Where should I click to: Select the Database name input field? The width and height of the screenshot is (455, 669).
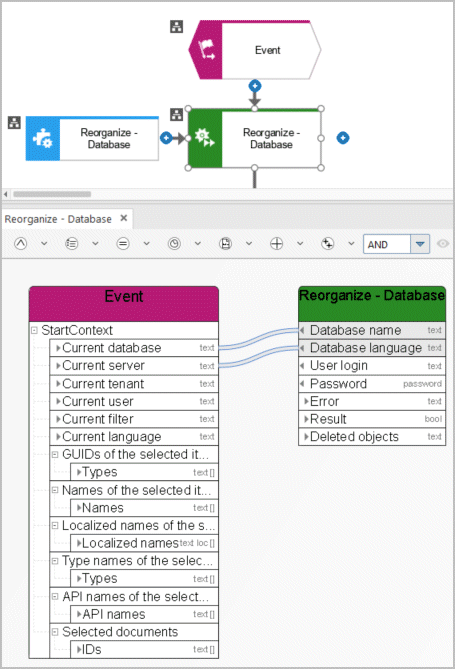[372, 330]
